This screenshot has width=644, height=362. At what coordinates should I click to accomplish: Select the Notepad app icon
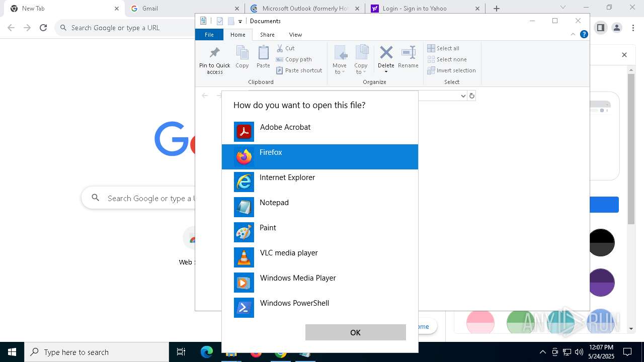244,207
